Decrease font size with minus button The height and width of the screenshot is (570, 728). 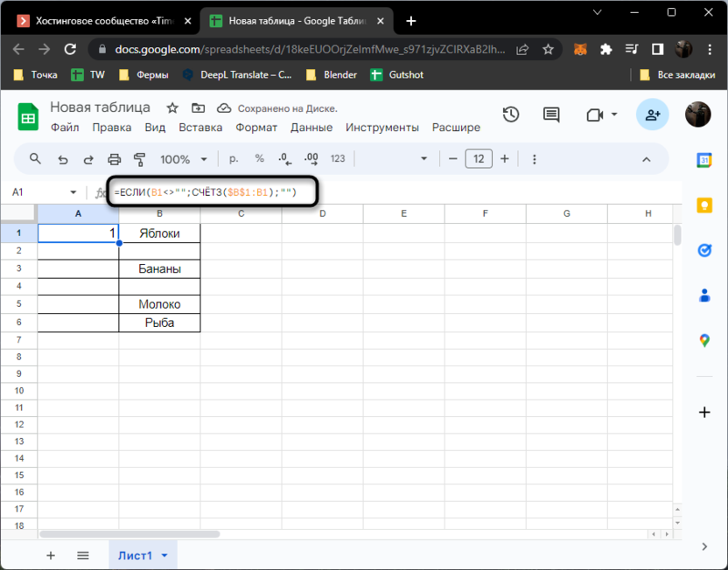tap(453, 159)
